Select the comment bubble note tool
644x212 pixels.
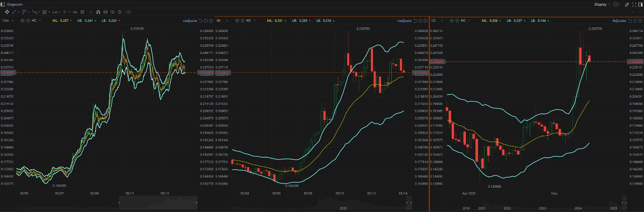coord(82,12)
